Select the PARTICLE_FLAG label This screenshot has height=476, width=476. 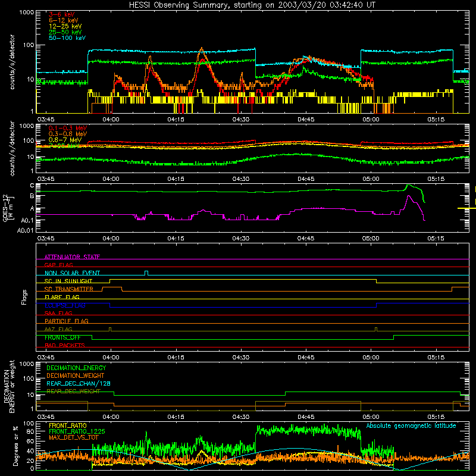pos(67,321)
